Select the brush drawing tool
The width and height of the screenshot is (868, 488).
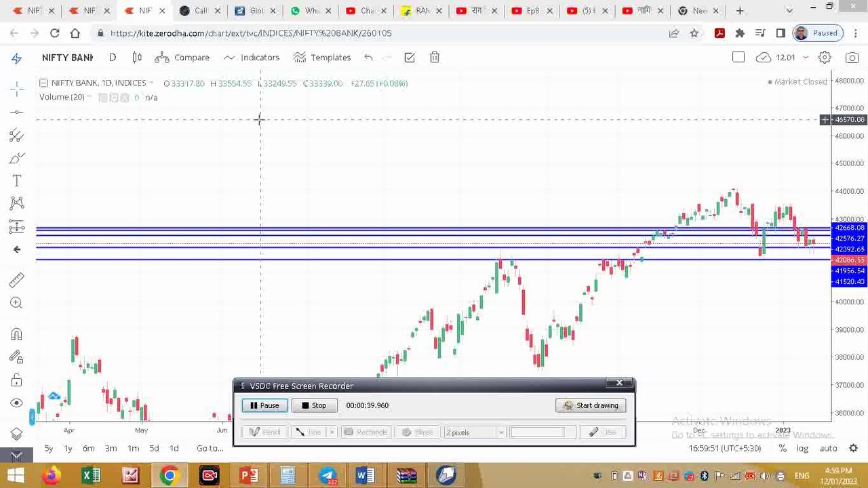click(x=17, y=158)
